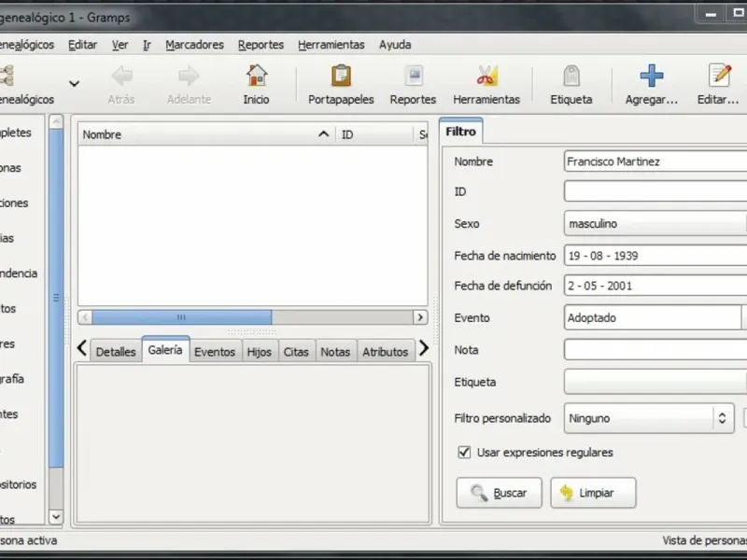The width and height of the screenshot is (747, 560).
Task: Click the Buscar button
Action: pyautogui.click(x=499, y=493)
